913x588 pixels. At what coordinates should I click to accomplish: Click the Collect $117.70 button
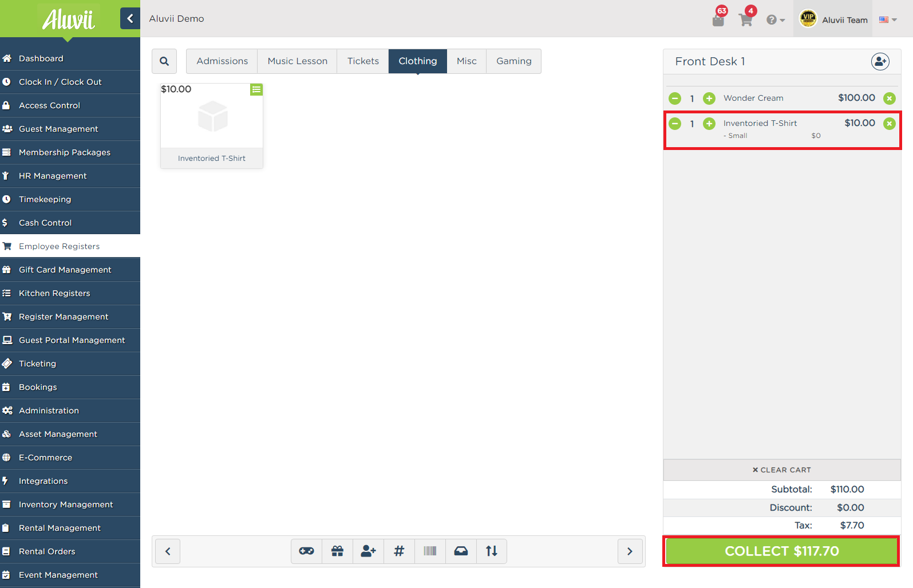[x=782, y=551]
